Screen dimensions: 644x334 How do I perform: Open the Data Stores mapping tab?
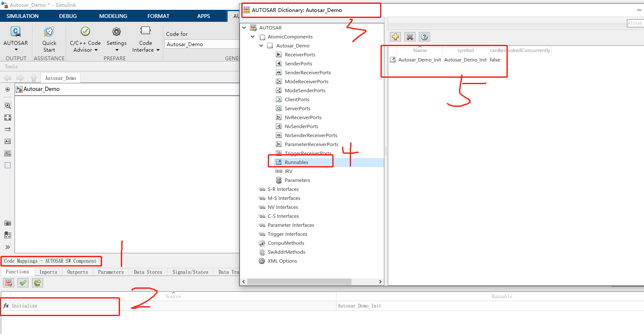tap(148, 272)
